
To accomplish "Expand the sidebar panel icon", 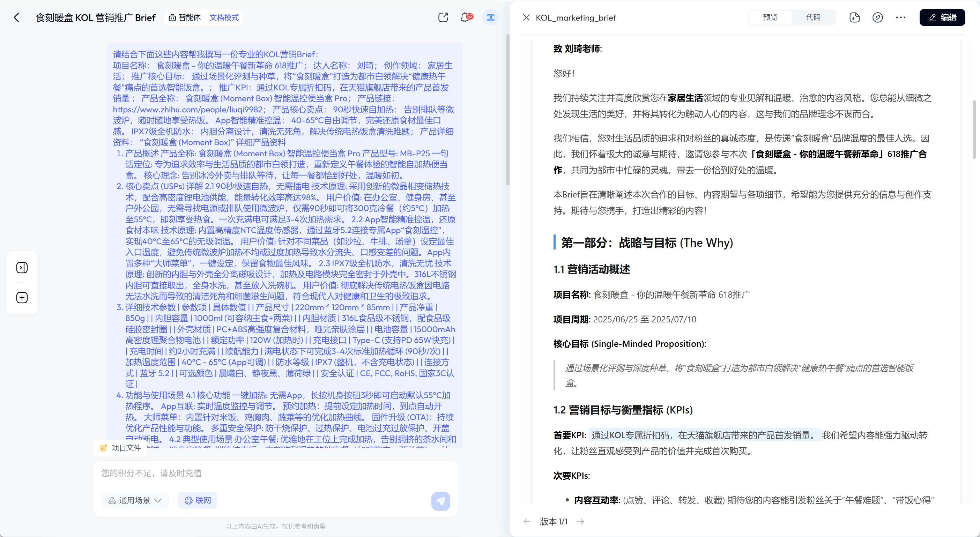I will [22, 267].
